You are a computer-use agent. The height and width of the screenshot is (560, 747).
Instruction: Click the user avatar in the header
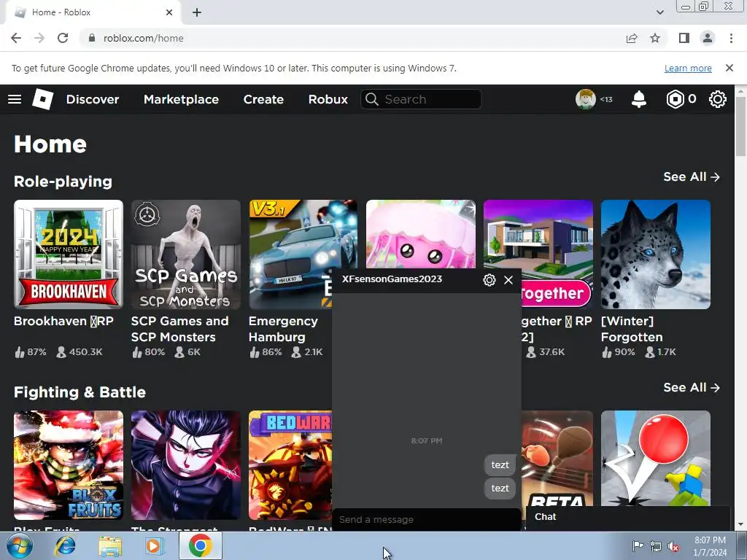[586, 99]
